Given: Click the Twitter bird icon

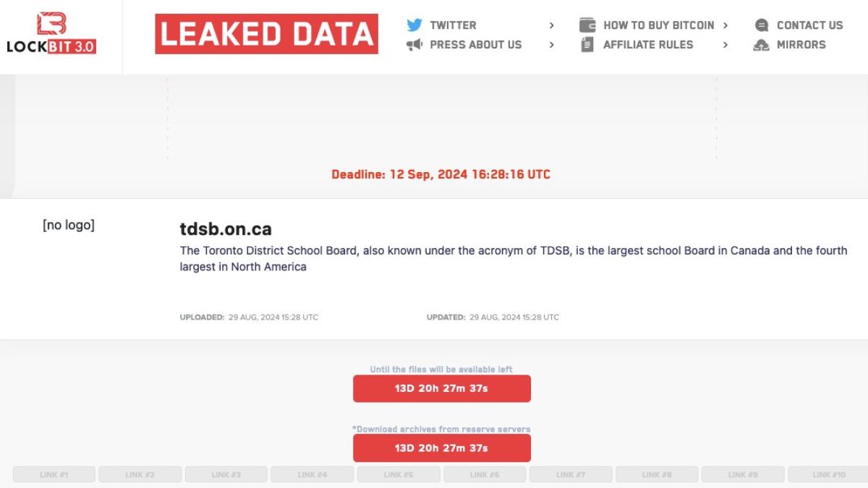Looking at the screenshot, I should (x=414, y=25).
